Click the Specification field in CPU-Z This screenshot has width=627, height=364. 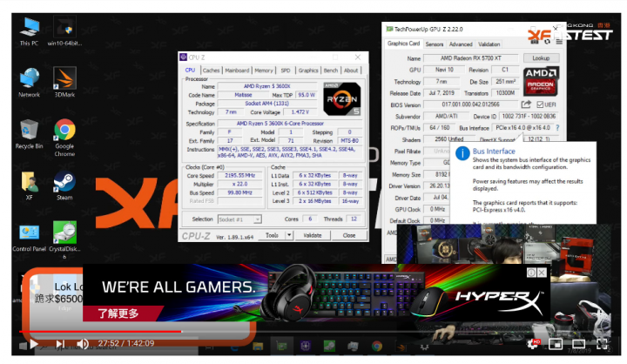pyautogui.click(x=289, y=124)
